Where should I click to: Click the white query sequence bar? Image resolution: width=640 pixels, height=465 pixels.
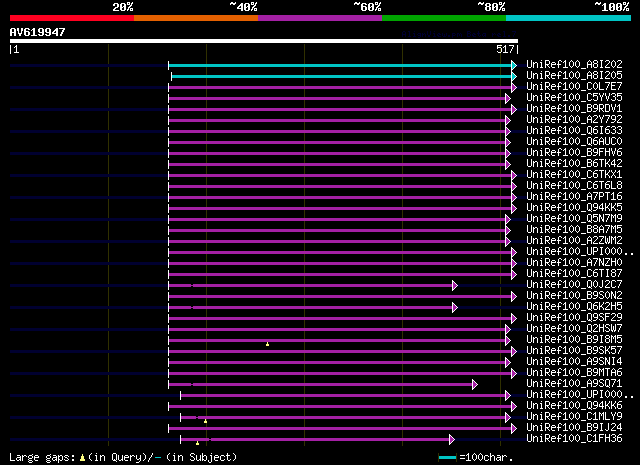[264, 41]
